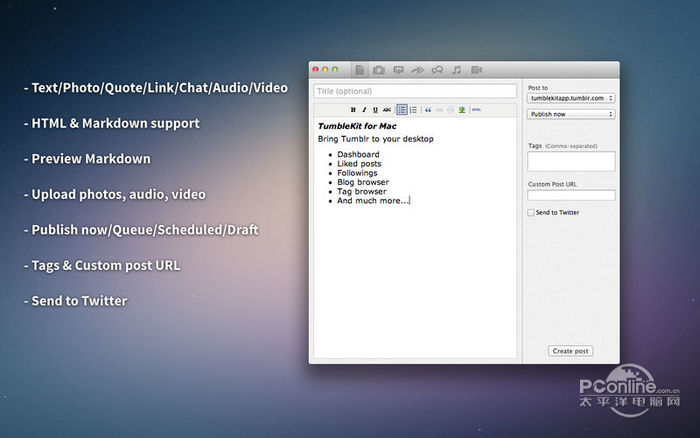The width and height of the screenshot is (700, 438).
Task: Select the Quote post type icon
Action: (x=398, y=70)
